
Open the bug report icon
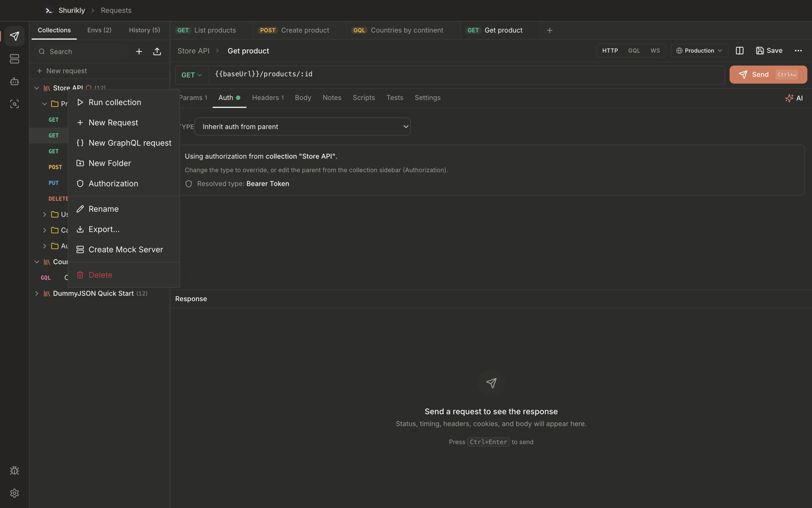14,471
